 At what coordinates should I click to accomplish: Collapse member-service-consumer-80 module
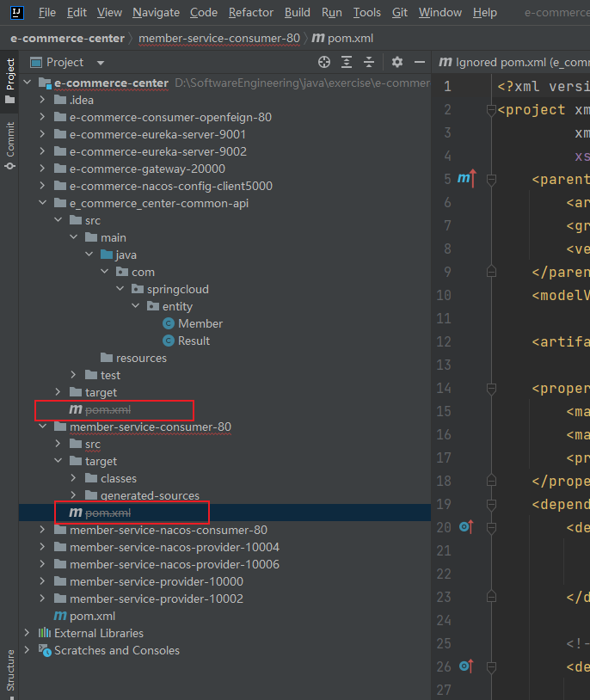pyautogui.click(x=42, y=426)
